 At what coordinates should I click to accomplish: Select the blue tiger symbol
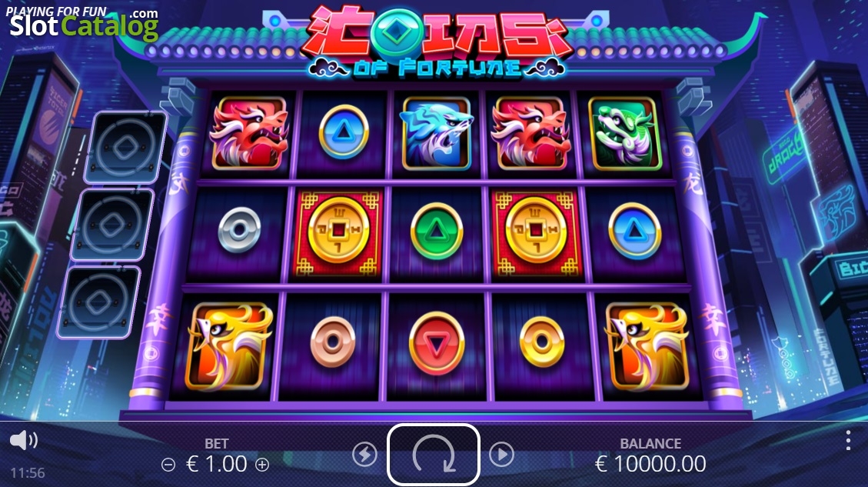click(437, 134)
